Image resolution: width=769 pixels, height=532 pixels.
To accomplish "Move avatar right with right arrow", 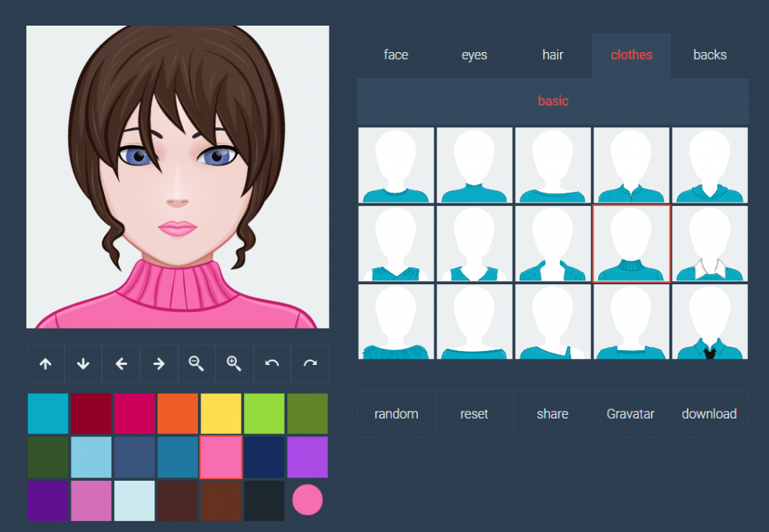I will coord(158,363).
